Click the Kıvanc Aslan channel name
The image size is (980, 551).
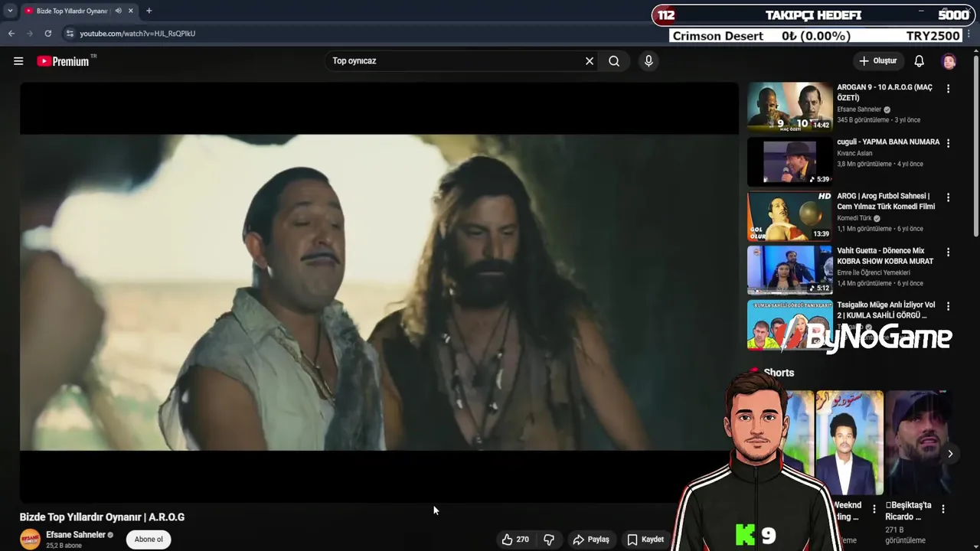[x=854, y=153]
